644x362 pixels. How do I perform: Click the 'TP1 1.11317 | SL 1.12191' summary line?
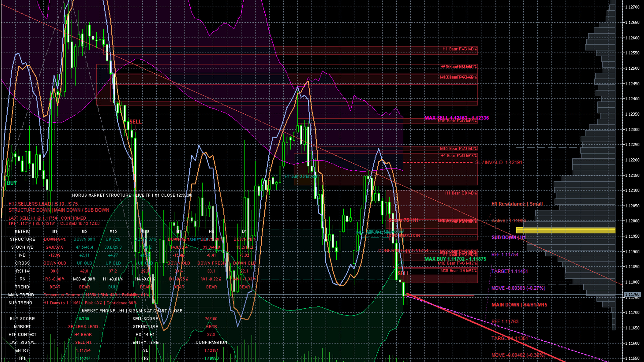tap(54, 223)
